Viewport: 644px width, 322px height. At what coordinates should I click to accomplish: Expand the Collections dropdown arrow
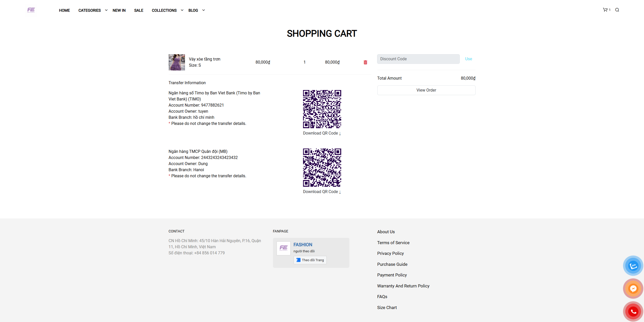[182, 10]
